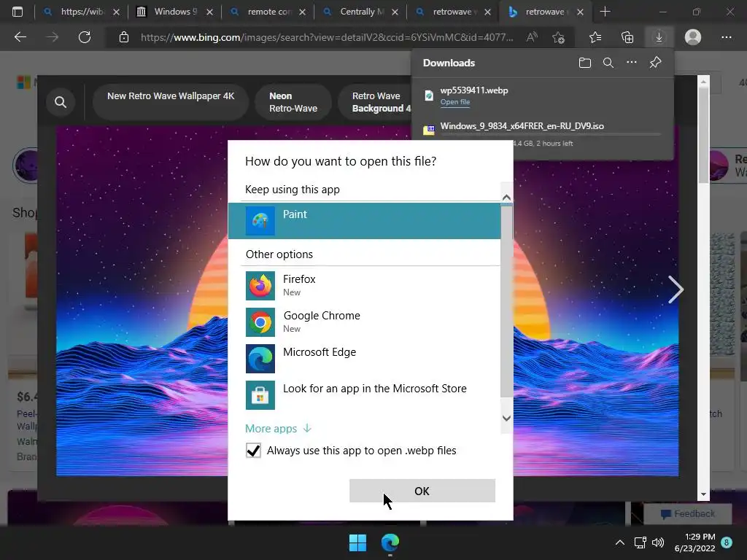The width and height of the screenshot is (747, 560).
Task: Click the browser Back arrow
Action: click(20, 37)
